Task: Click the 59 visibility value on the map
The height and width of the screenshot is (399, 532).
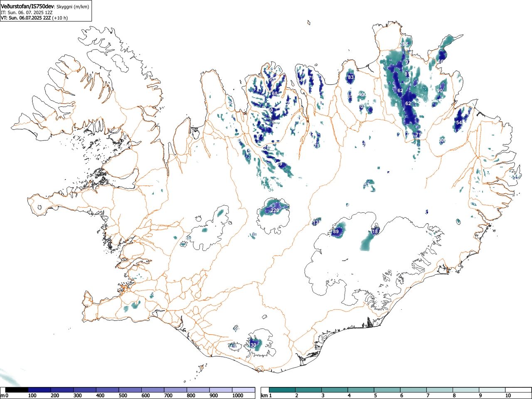Action: click(x=279, y=164)
